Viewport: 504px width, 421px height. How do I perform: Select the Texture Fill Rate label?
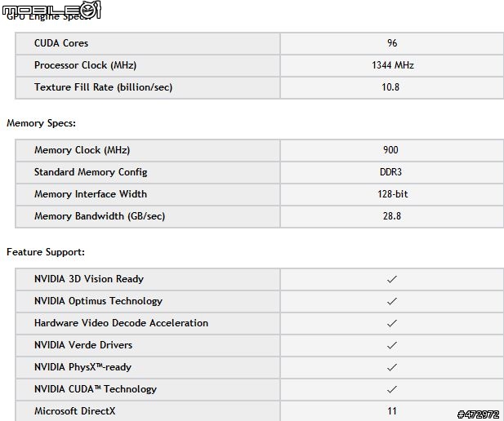click(x=103, y=87)
